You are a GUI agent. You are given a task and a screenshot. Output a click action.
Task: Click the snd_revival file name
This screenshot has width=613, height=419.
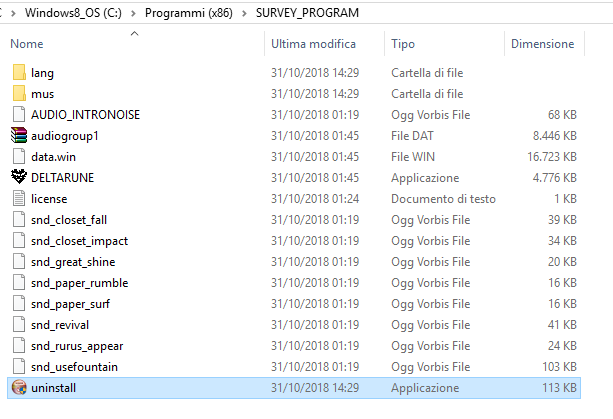[x=60, y=325]
